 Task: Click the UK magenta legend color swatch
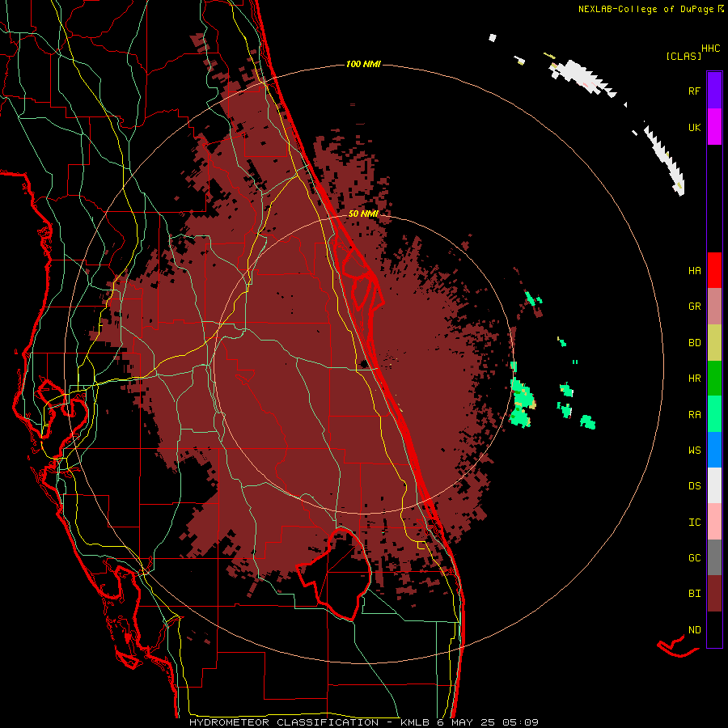tap(714, 126)
